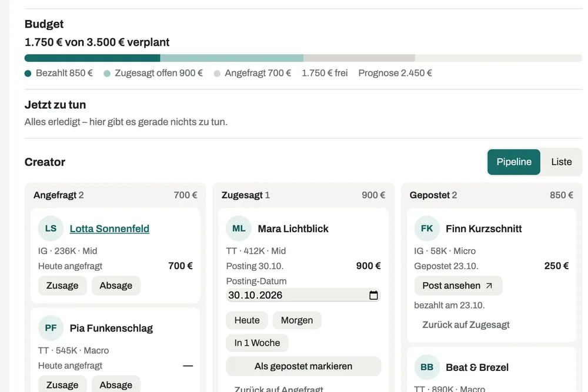Click the text Posting 30.10.
This screenshot has height=392, width=588.
pyautogui.click(x=255, y=266)
